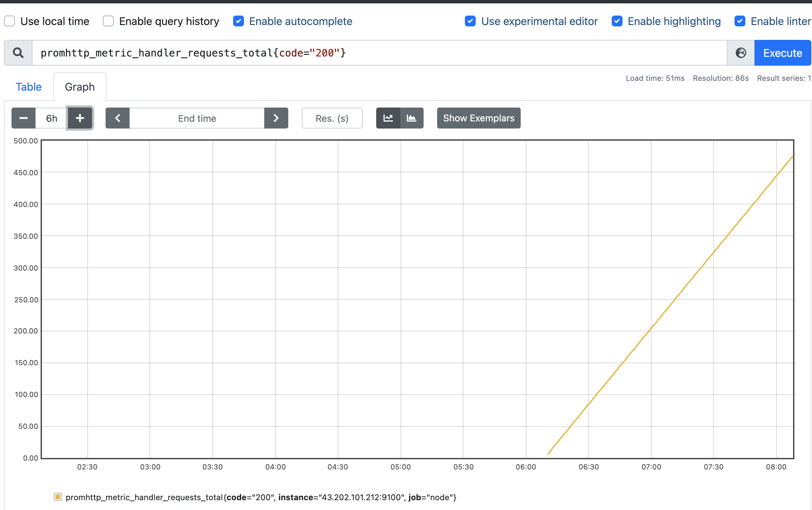
Task: Select the Graph tab
Action: (80, 87)
